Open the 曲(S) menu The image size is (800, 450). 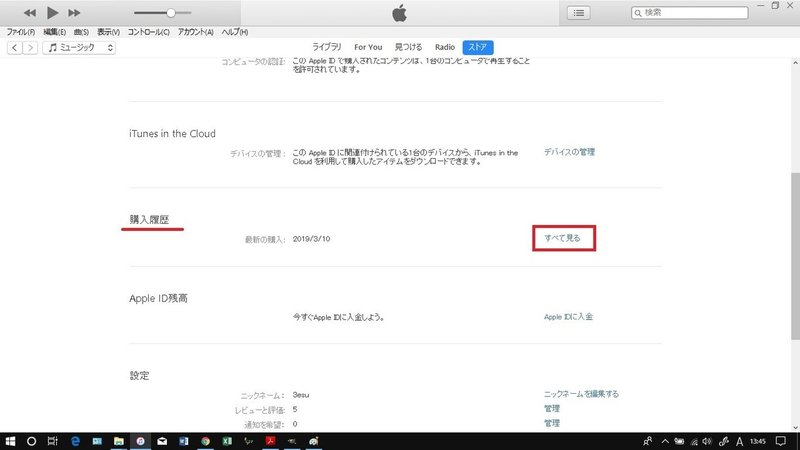[81, 32]
